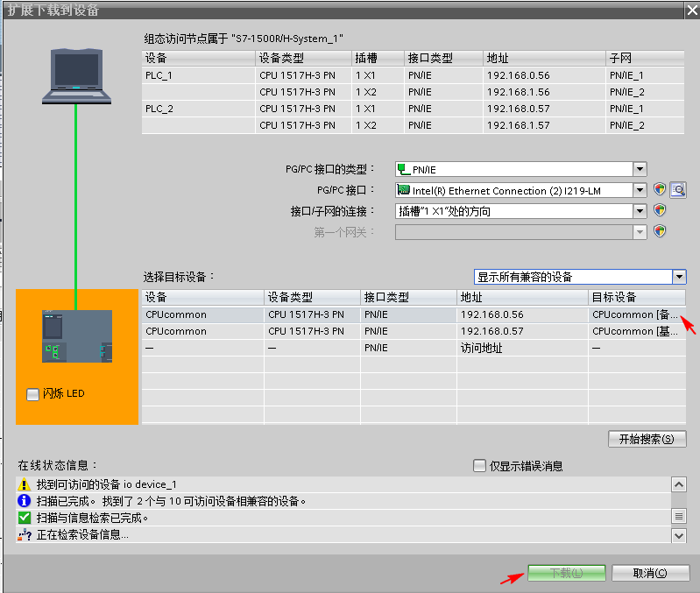Click address cell 192.168.1.56

(x=544, y=92)
